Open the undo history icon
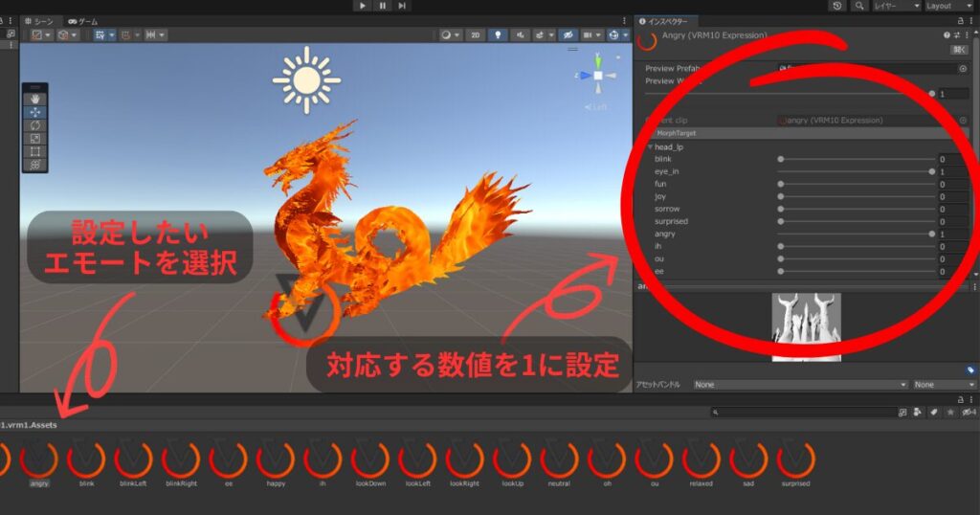This screenshot has width=980, height=515. (x=836, y=6)
